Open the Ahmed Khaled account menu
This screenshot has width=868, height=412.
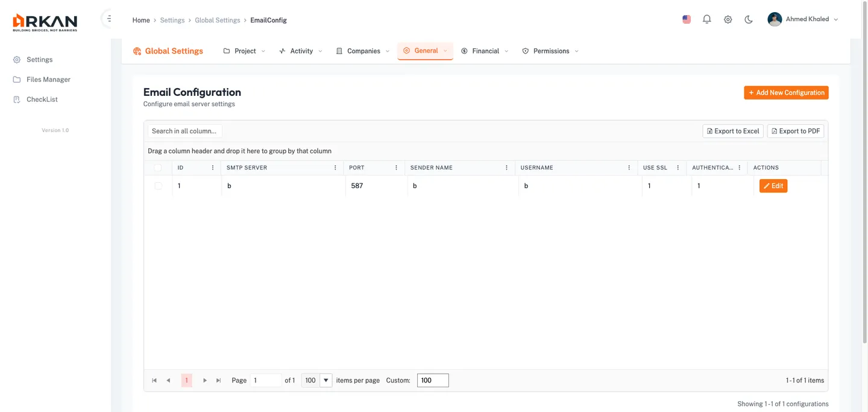[x=805, y=19]
